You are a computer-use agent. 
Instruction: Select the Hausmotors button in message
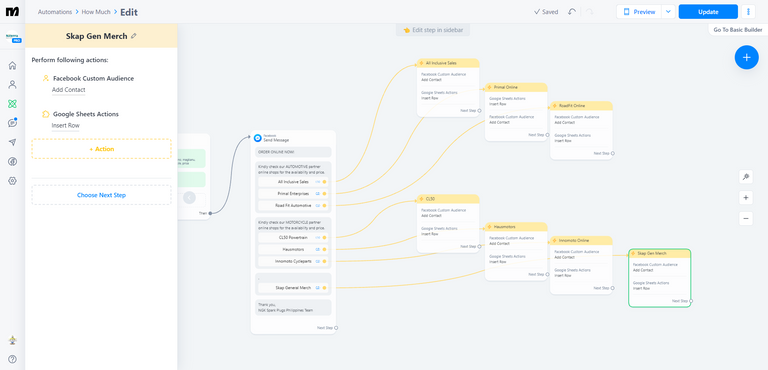pyautogui.click(x=293, y=249)
